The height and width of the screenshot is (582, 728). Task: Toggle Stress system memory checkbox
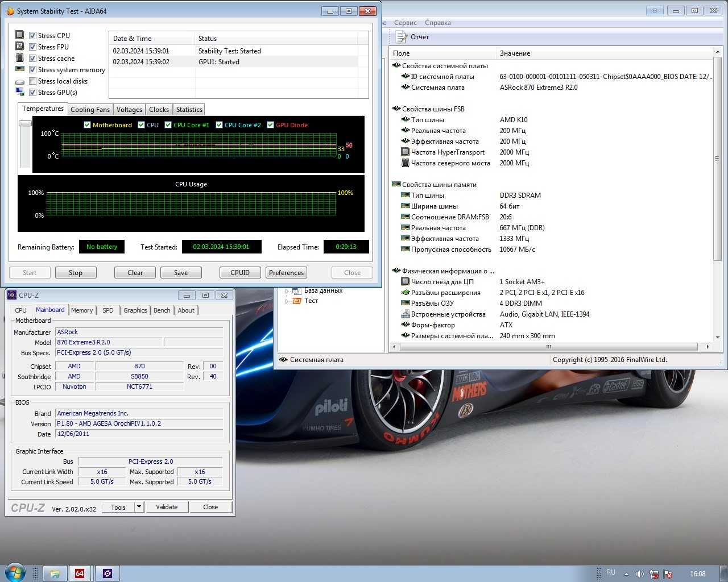(x=33, y=69)
